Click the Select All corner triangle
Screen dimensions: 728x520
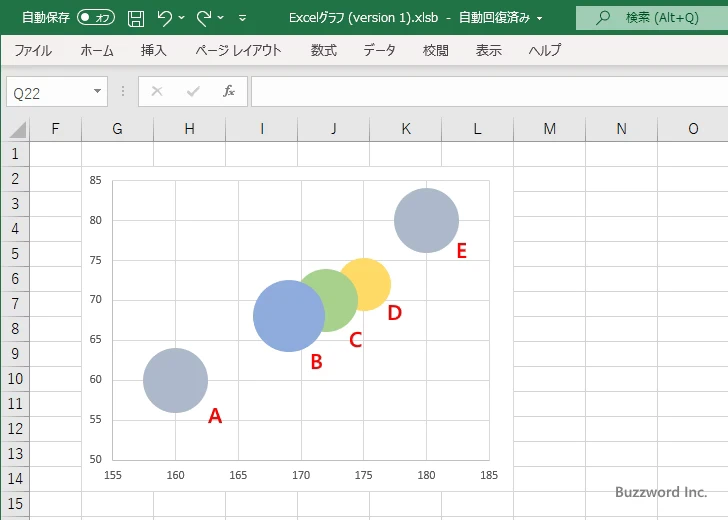coord(18,130)
